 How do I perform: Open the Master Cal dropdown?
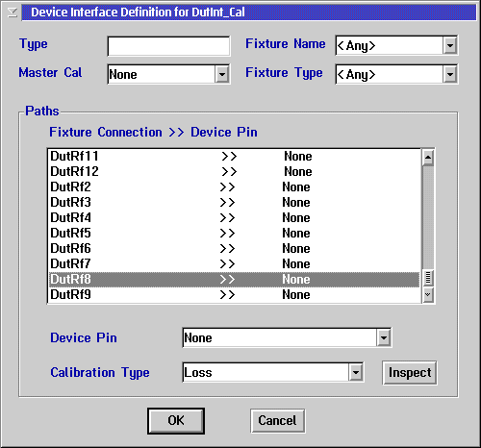pyautogui.click(x=222, y=74)
